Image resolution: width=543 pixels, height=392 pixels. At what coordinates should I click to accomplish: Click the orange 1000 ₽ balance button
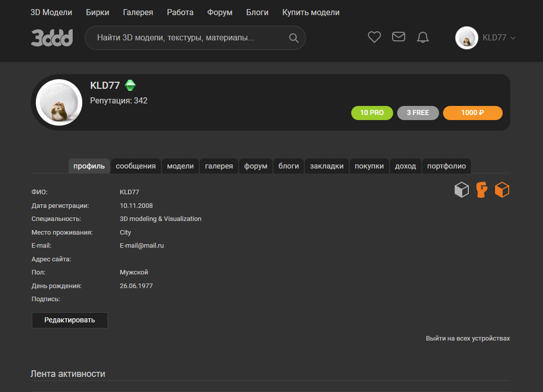click(473, 113)
